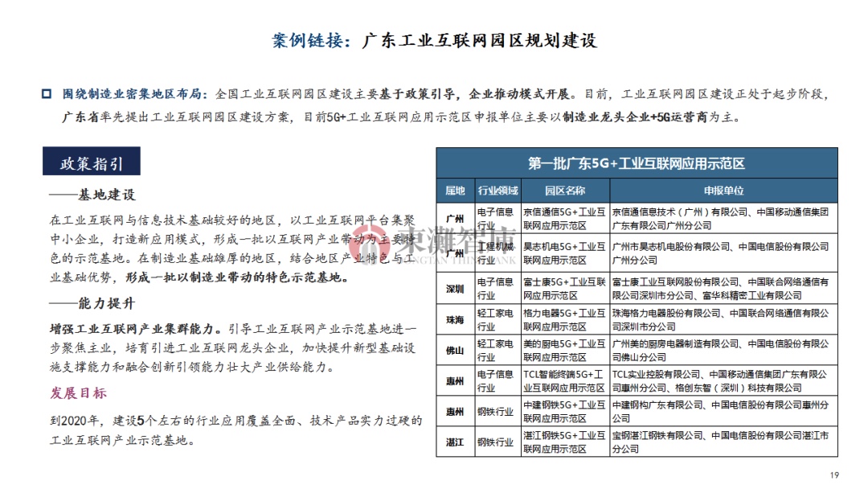
Task: Click the square bullet before 围绕制造业密集地区布局
Action: pyautogui.click(x=47, y=93)
